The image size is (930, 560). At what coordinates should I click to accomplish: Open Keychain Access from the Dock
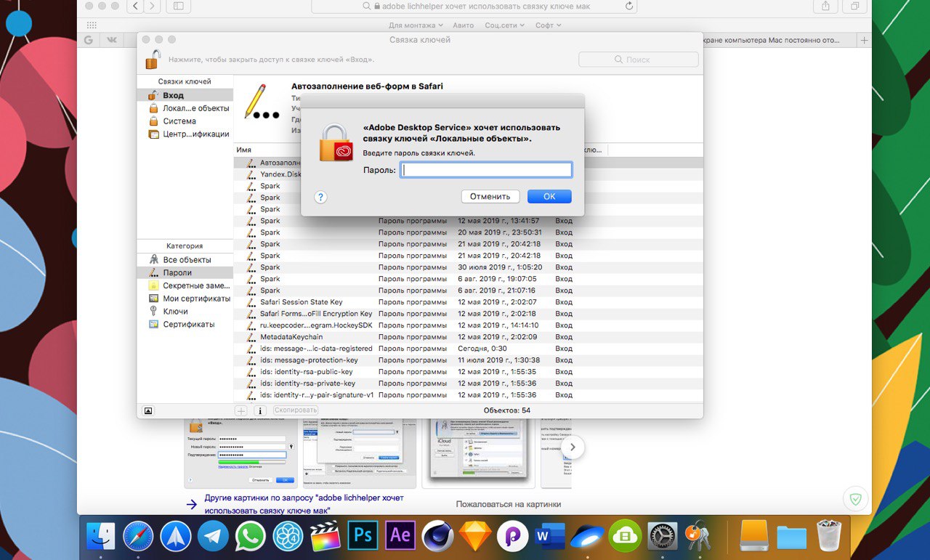tap(699, 537)
